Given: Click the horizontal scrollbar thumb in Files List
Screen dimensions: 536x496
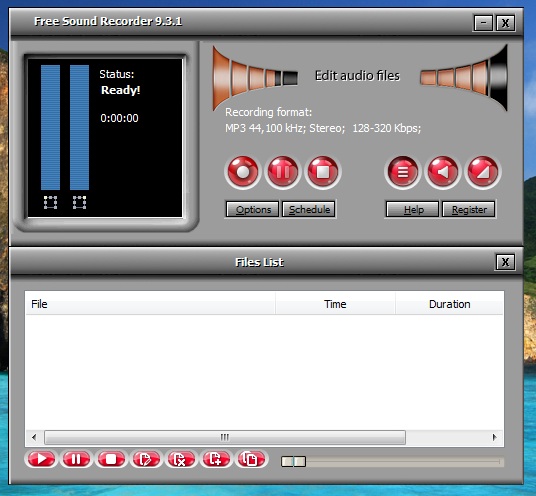Looking at the screenshot, I should click(225, 437).
